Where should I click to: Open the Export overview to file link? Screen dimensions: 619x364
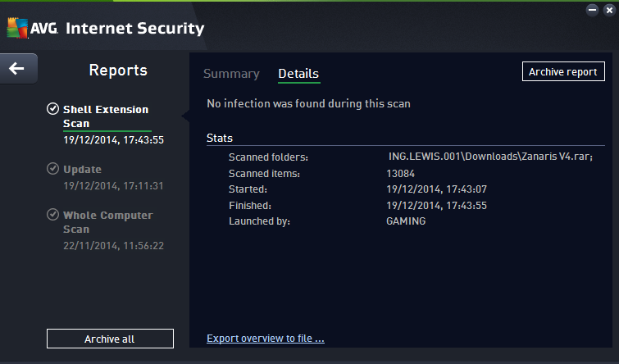pos(266,338)
